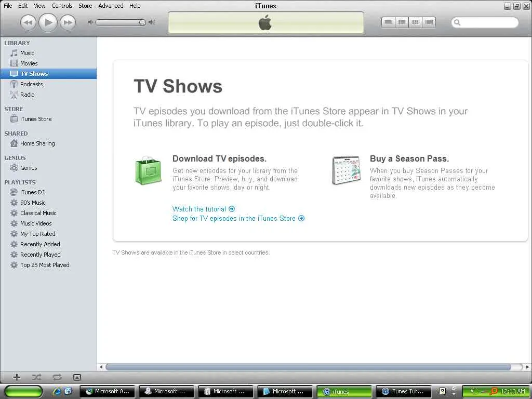Go to the iTunes Store
The width and height of the screenshot is (532, 399).
click(x=48, y=119)
